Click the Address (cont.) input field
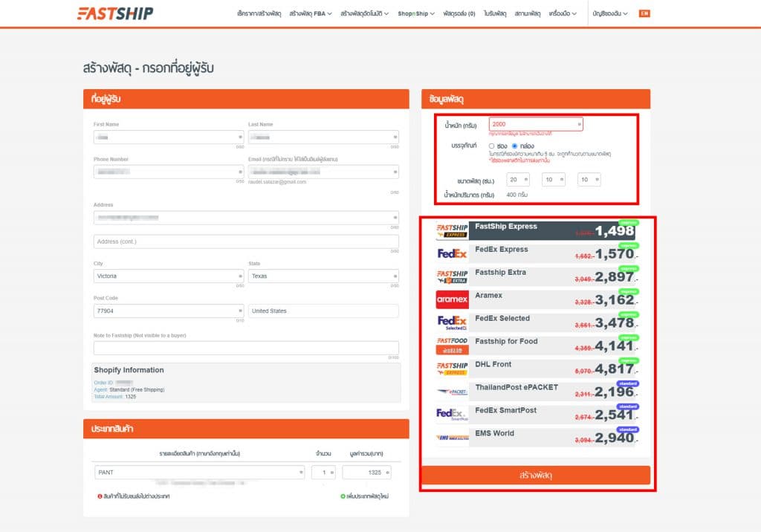Image resolution: width=761 pixels, height=532 pixels. point(246,241)
